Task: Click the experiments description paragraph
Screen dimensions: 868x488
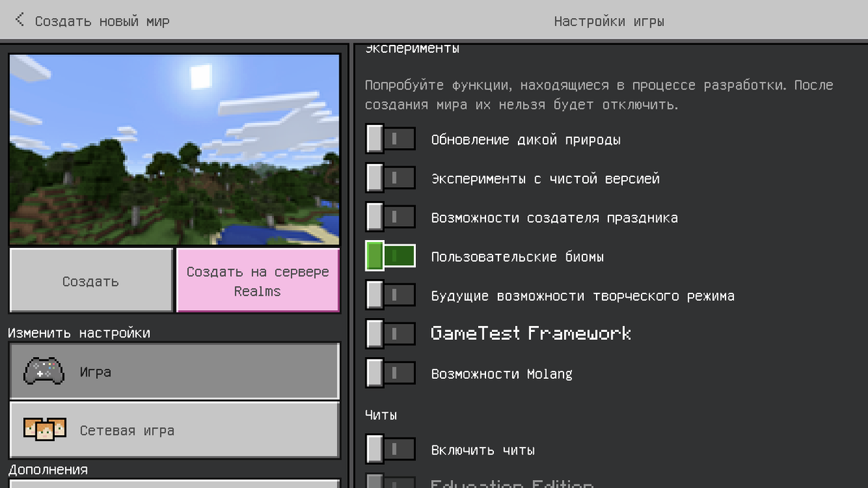Action: coord(599,95)
